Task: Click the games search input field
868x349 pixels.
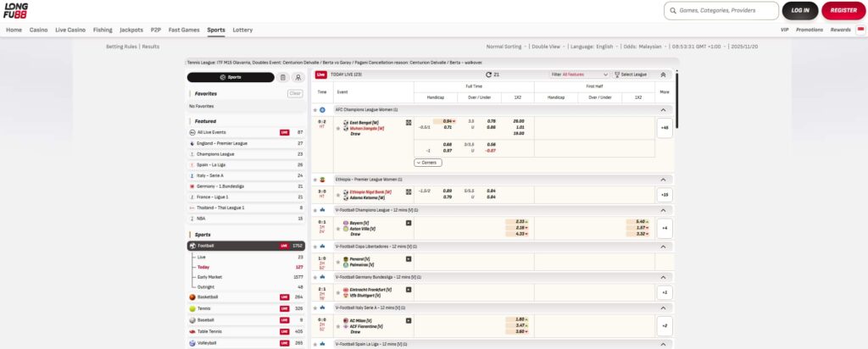Action: tap(721, 10)
